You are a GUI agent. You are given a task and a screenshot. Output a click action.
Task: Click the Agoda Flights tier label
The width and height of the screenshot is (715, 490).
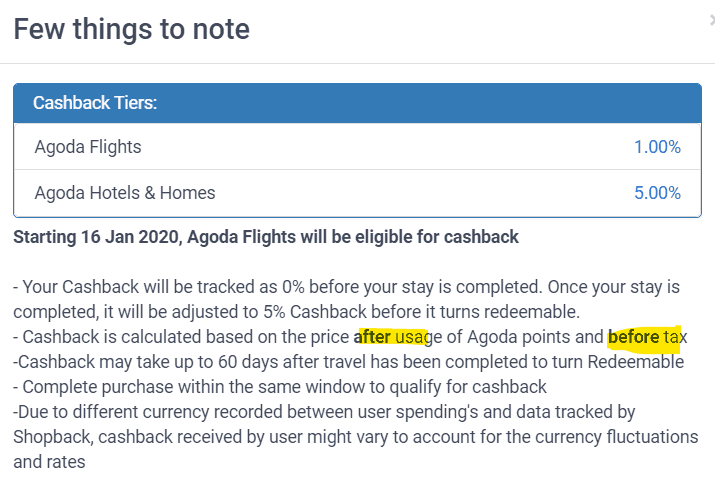click(88, 147)
